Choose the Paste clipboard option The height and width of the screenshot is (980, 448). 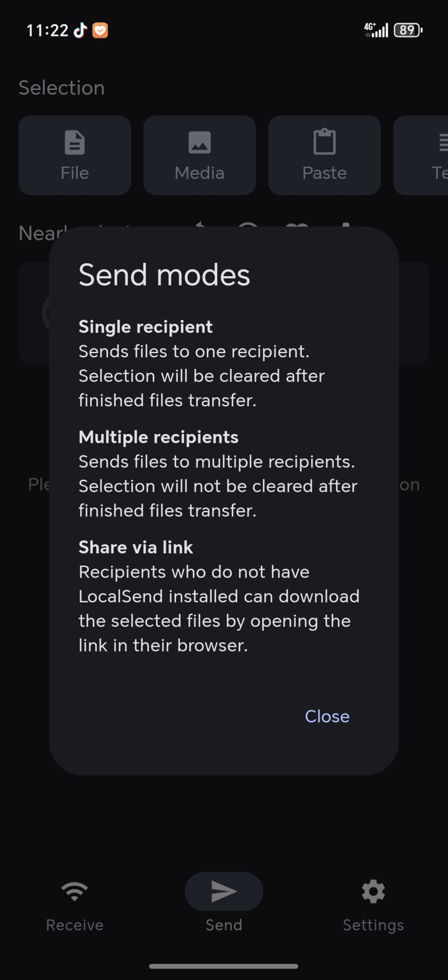click(325, 155)
